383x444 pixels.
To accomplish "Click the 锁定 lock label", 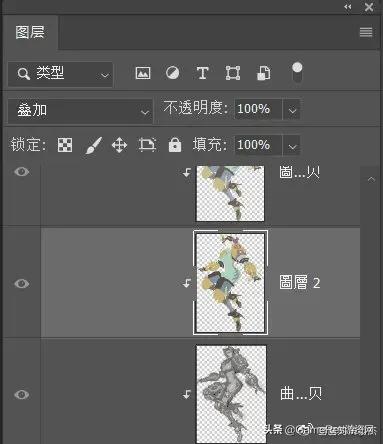I will (28, 145).
